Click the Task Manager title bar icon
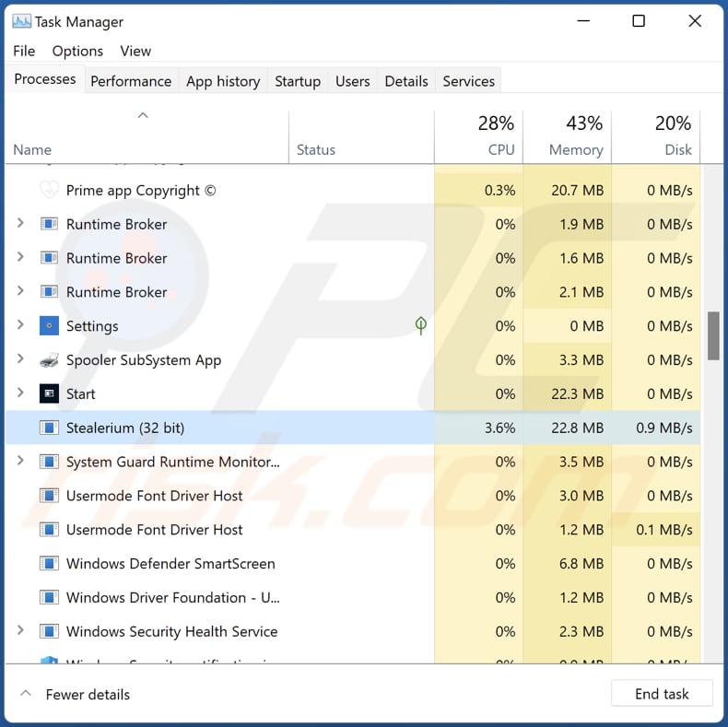 [x=21, y=21]
